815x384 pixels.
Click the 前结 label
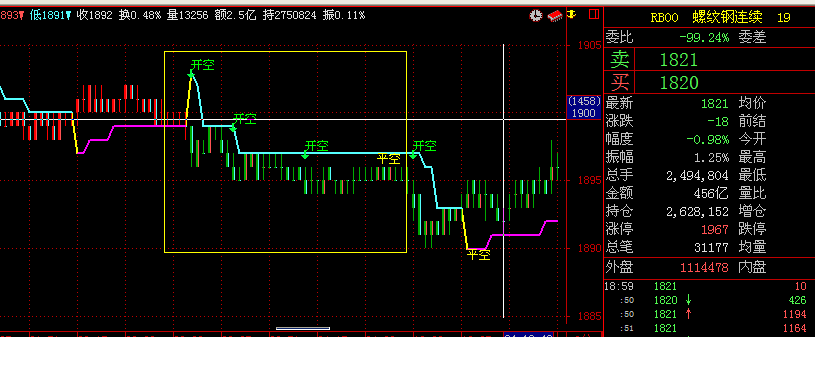[752, 122]
